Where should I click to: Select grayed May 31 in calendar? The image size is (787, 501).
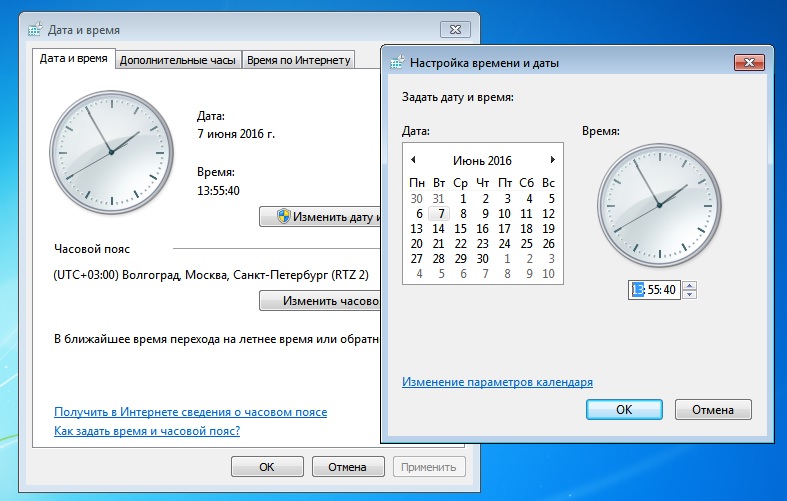(438, 199)
